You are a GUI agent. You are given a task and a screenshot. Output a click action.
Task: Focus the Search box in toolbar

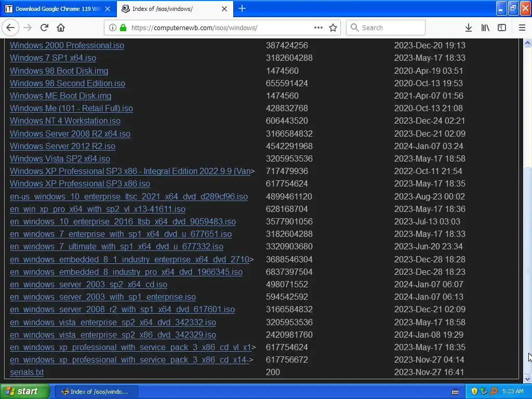pyautogui.click(x=386, y=28)
